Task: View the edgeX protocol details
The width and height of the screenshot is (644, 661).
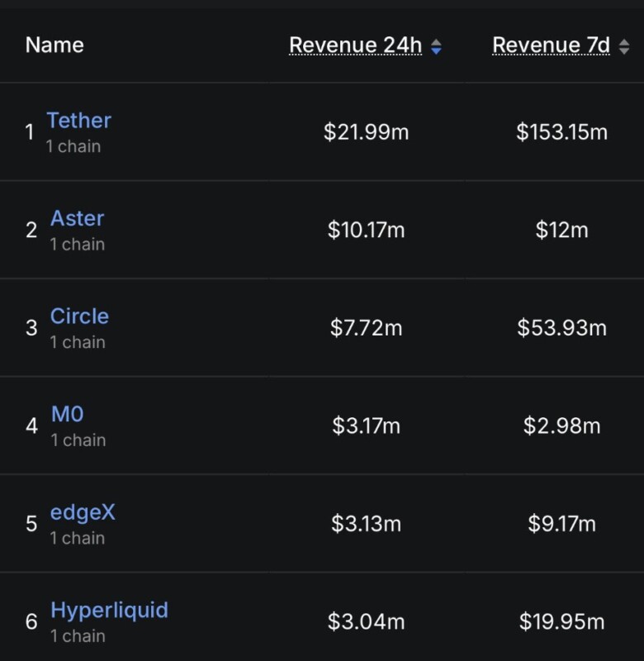Action: [x=83, y=512]
